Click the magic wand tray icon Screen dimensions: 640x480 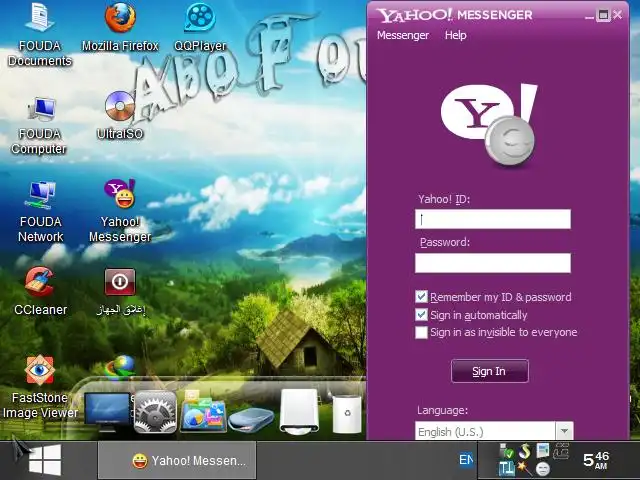point(525,469)
